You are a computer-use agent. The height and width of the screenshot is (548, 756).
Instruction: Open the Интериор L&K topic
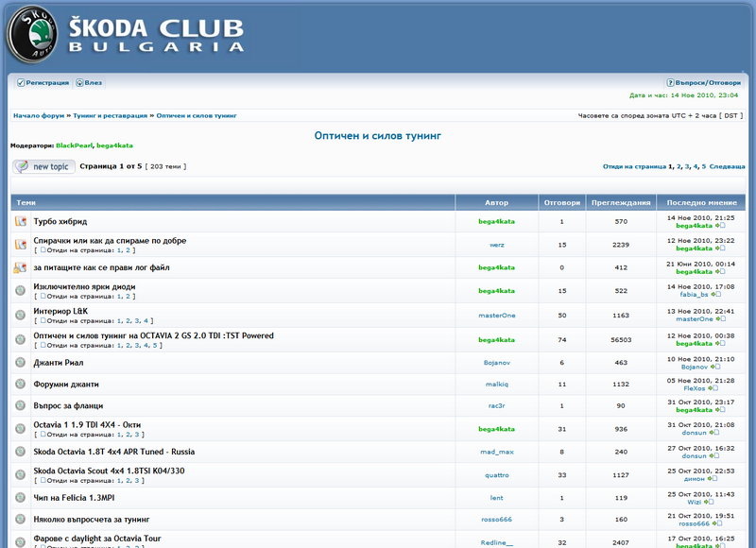(60, 312)
